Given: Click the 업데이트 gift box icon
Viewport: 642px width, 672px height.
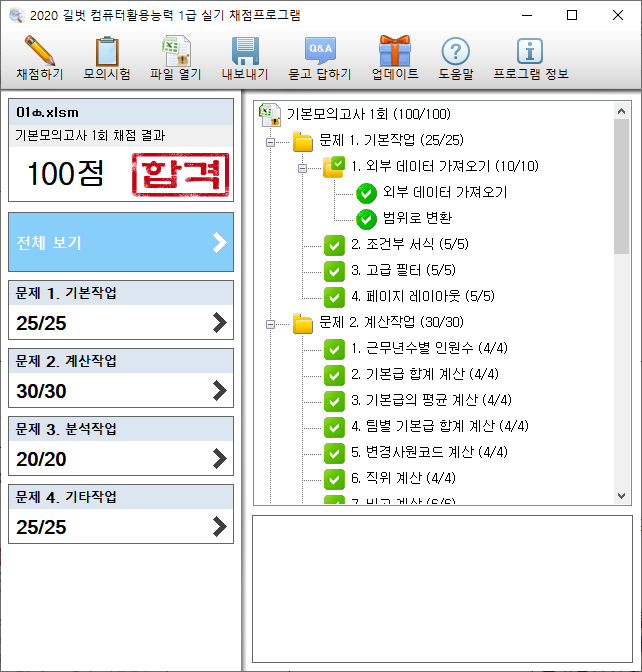Looking at the screenshot, I should click(x=394, y=51).
